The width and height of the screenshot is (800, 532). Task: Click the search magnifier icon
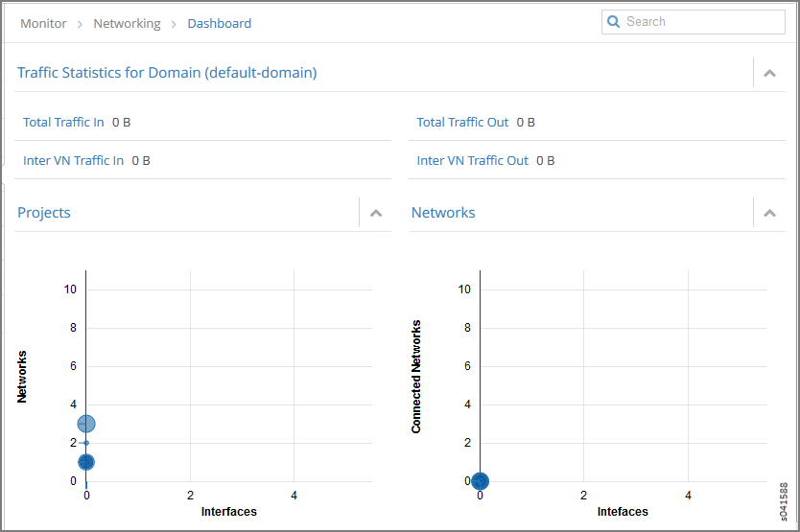point(614,22)
